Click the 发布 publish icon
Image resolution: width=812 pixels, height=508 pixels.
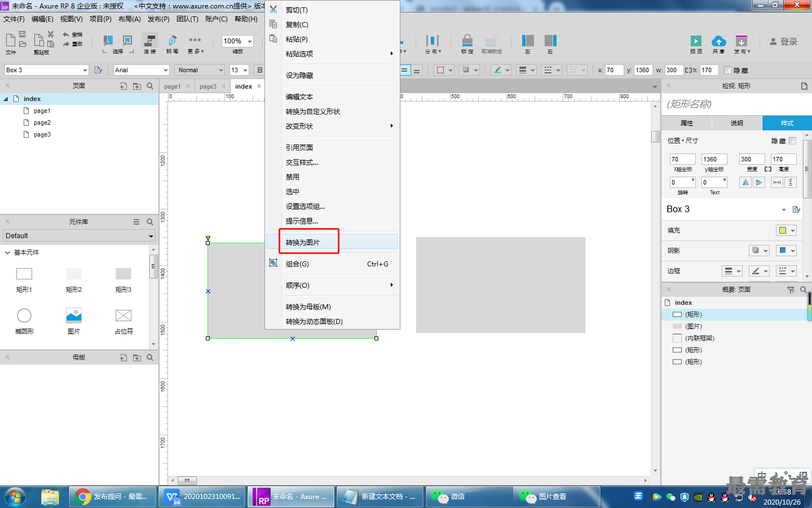[x=742, y=41]
